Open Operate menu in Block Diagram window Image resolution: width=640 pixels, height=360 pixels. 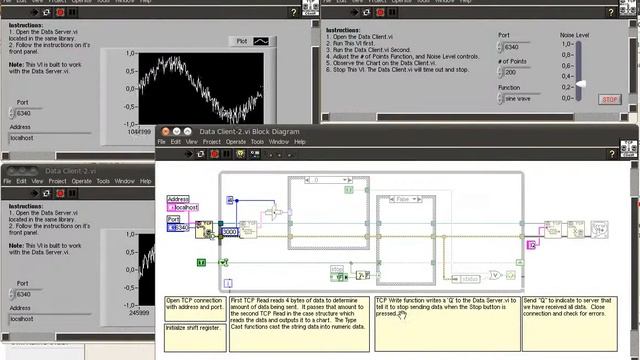click(x=236, y=142)
